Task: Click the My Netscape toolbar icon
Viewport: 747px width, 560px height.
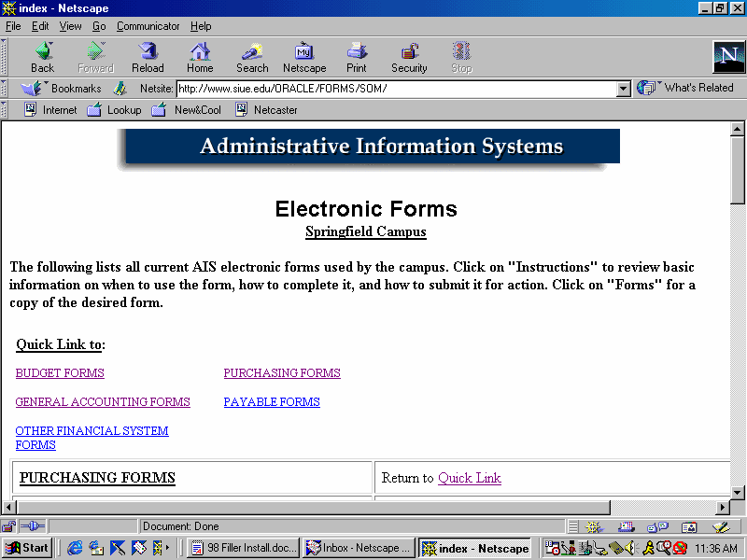Action: (304, 57)
